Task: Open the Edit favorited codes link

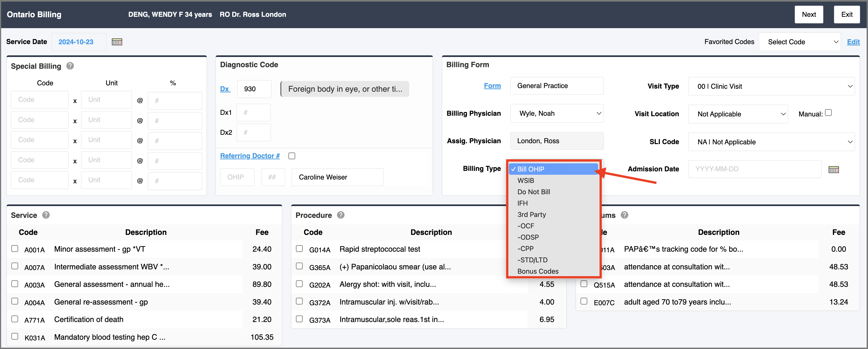Action: coord(853,42)
